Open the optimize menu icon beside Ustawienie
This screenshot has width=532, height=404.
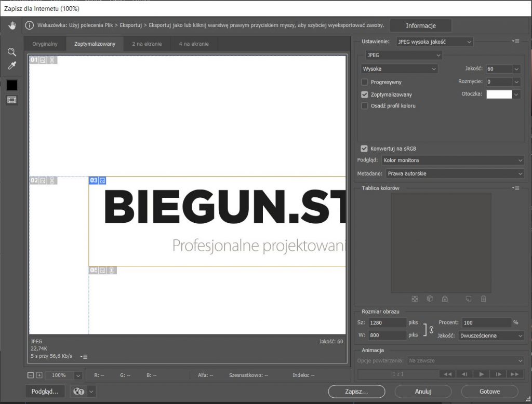516,42
